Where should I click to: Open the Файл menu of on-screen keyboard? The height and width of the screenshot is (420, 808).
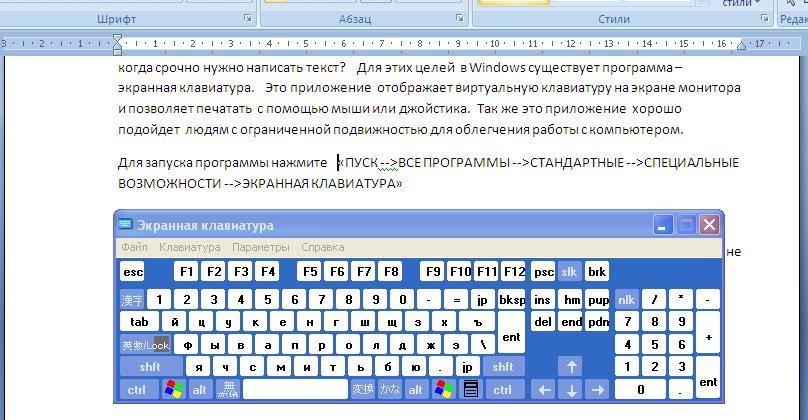pyautogui.click(x=134, y=247)
